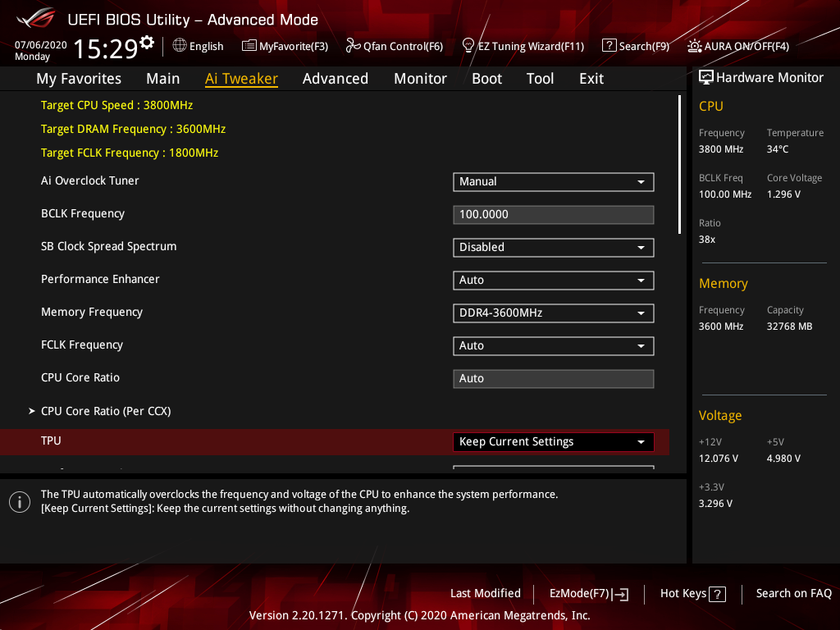Open the TPU Keep Current Settings dropdown
Image resolution: width=840 pixels, height=630 pixels.
point(554,442)
